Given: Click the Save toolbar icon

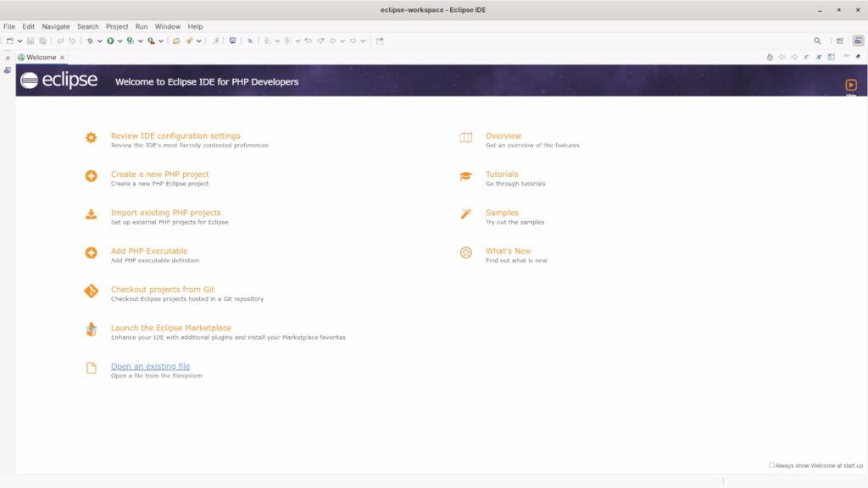Looking at the screenshot, I should pos(31,41).
